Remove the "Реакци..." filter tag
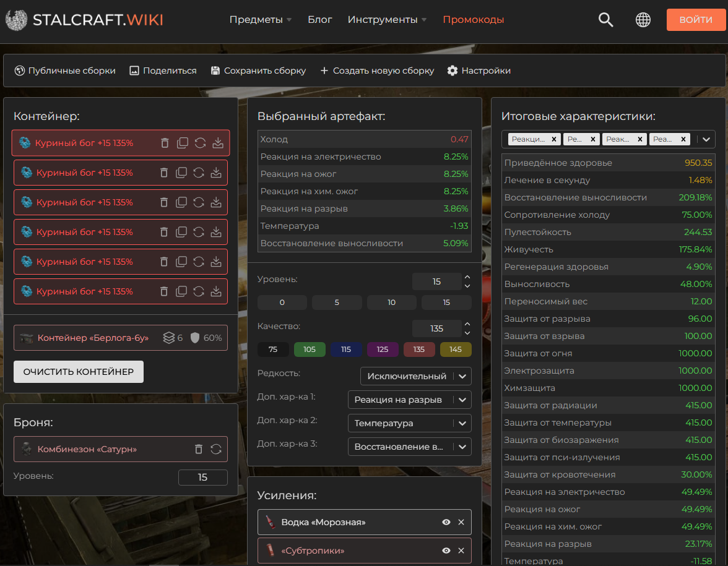Image resolution: width=728 pixels, height=566 pixels. coord(554,139)
